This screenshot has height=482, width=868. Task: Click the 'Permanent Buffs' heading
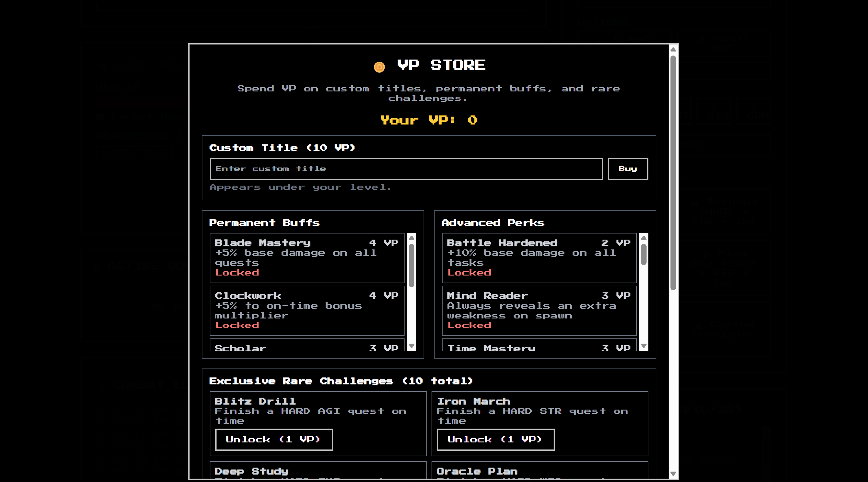pos(264,223)
